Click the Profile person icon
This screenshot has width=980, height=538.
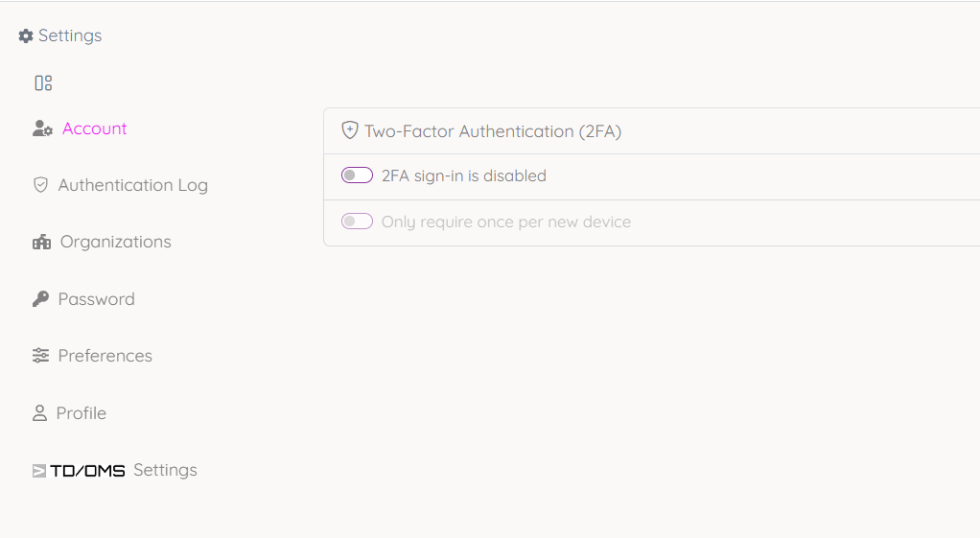tap(39, 413)
